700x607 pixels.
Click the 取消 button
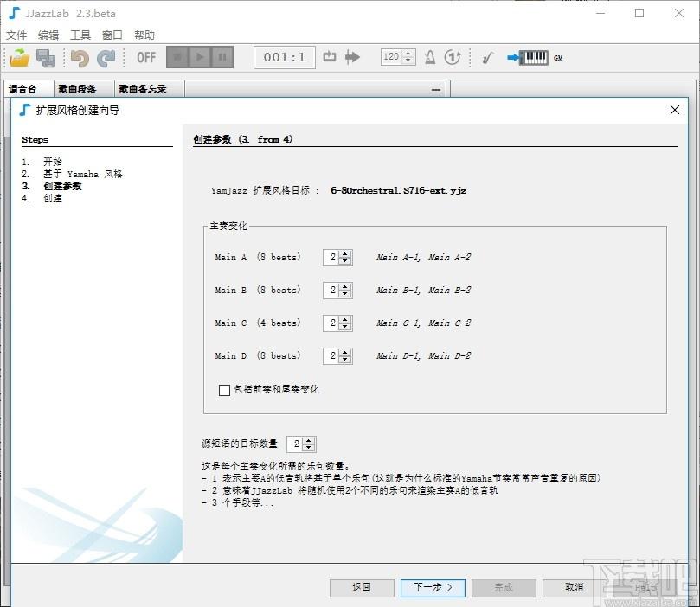575,588
